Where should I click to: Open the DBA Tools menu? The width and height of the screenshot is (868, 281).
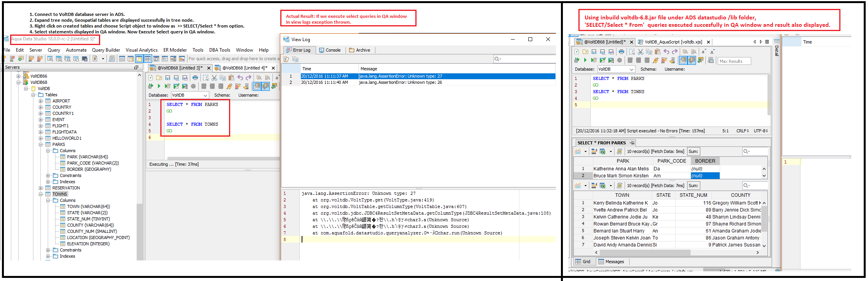click(220, 50)
